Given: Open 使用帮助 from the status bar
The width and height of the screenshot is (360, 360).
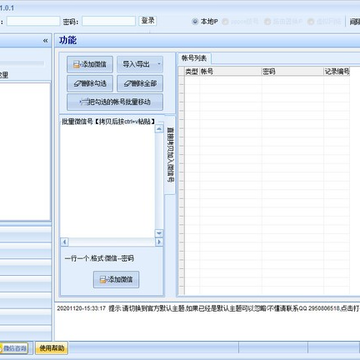Looking at the screenshot, I should (x=52, y=348).
